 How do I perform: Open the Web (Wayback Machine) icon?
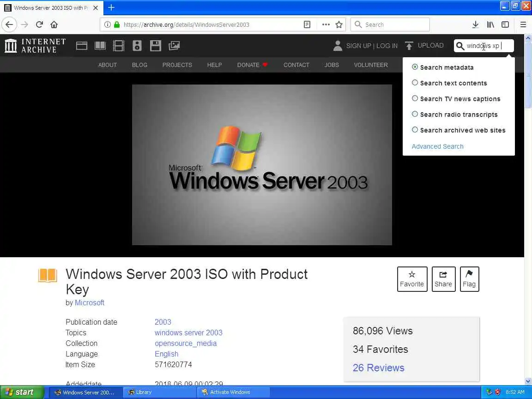coord(81,45)
